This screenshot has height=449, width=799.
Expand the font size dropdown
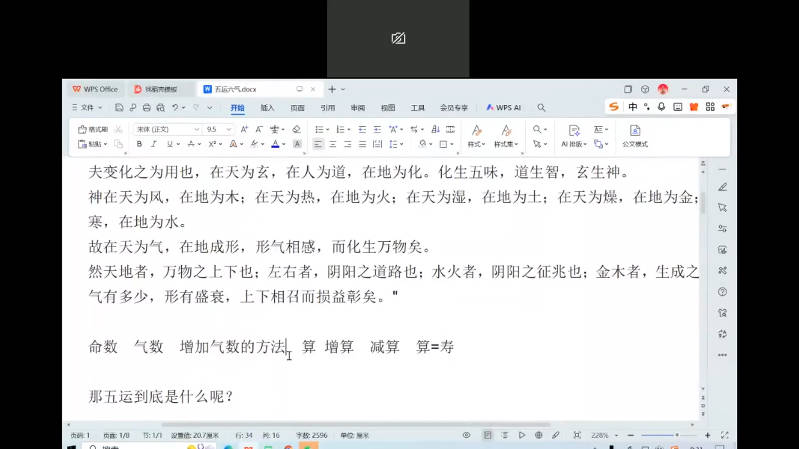tap(229, 129)
